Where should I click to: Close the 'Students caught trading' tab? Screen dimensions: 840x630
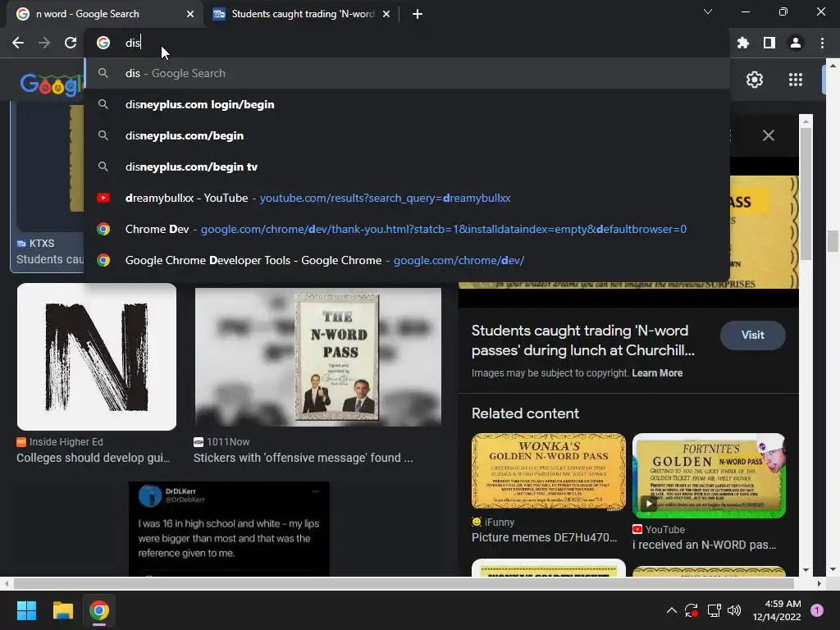[x=386, y=14]
